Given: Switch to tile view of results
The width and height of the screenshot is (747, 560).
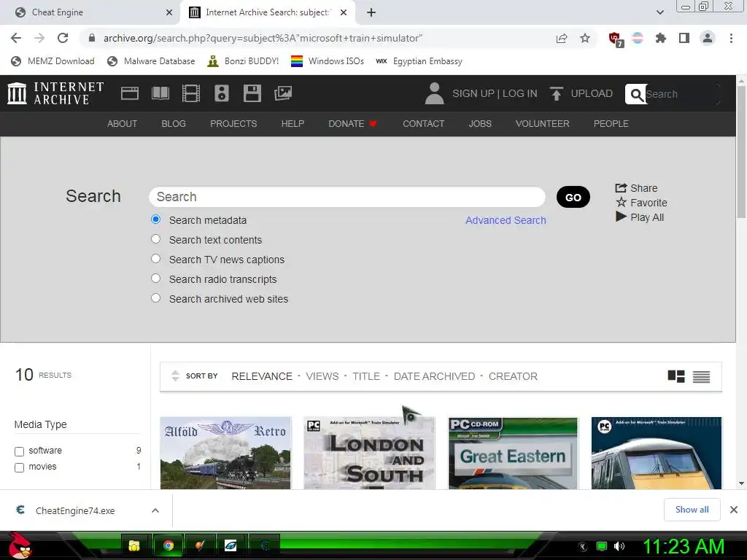Looking at the screenshot, I should click(676, 377).
